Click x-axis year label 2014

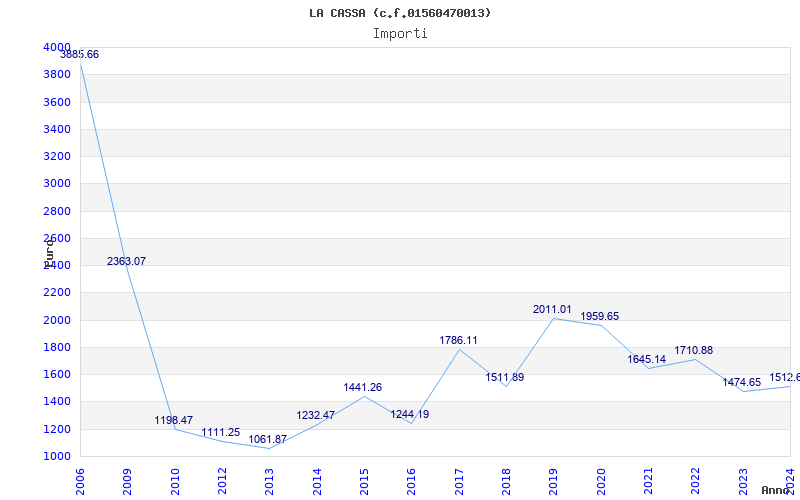point(317,482)
